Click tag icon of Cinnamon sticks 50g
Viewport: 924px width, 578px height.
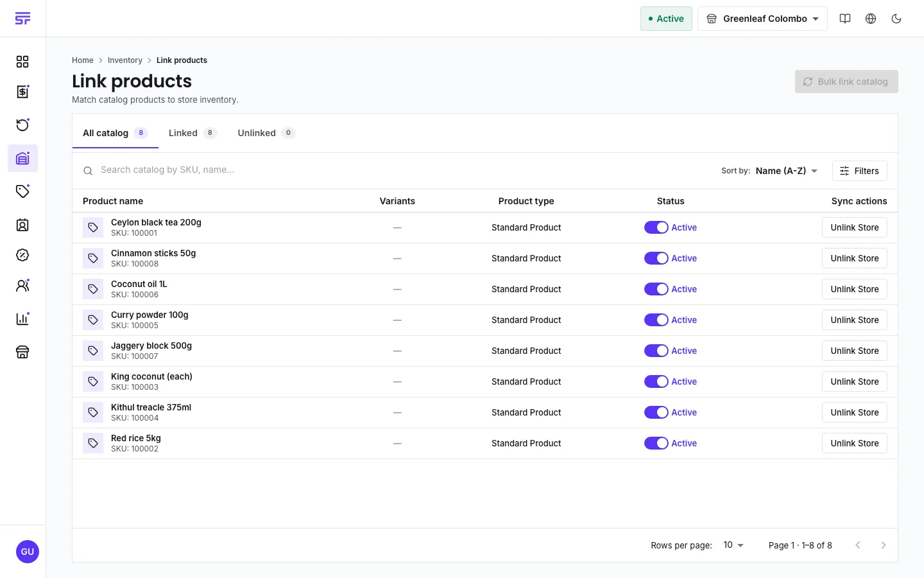93,258
